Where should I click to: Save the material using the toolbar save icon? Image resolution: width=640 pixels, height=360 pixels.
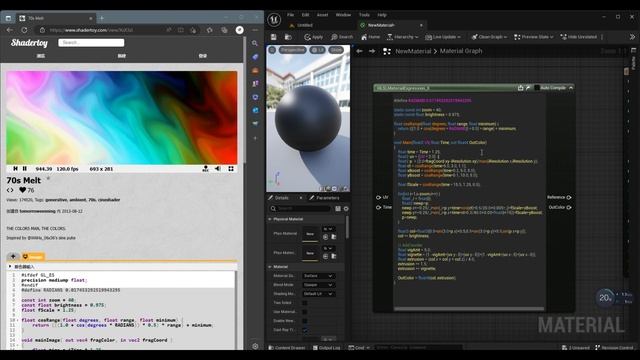pyautogui.click(x=273, y=37)
